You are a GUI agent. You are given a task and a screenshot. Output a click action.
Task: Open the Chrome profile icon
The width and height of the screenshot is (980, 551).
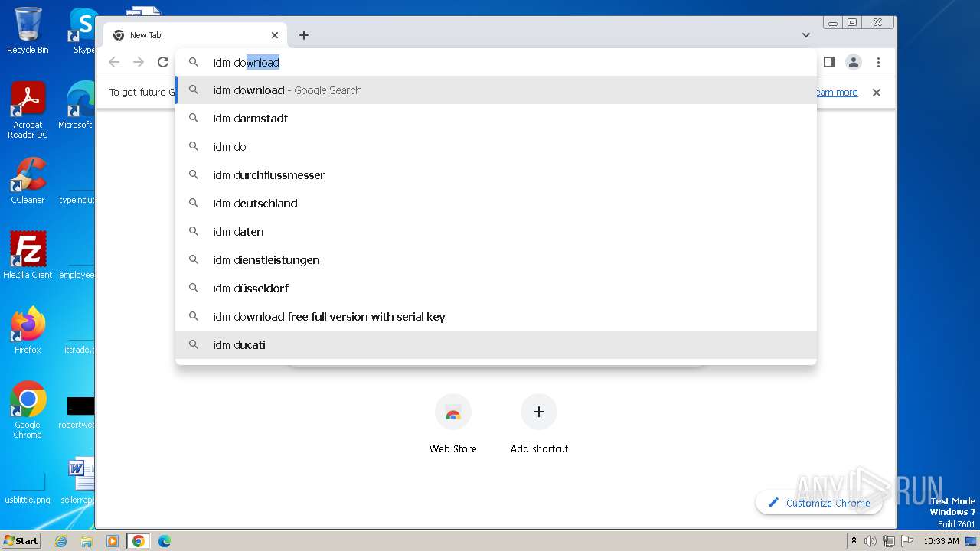[x=854, y=63]
